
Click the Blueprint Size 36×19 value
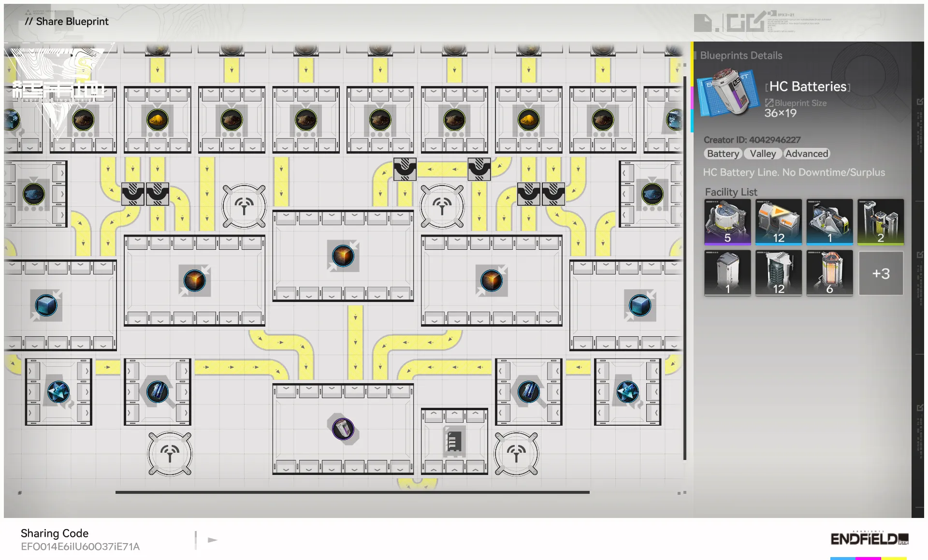coord(780,113)
